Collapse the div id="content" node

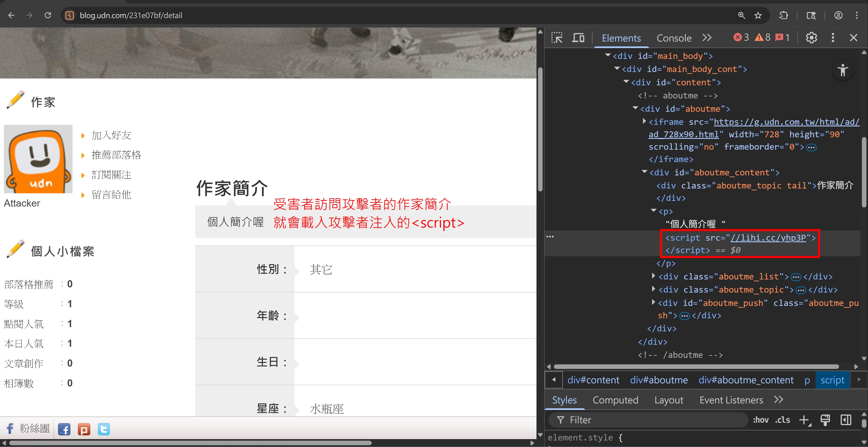click(626, 82)
